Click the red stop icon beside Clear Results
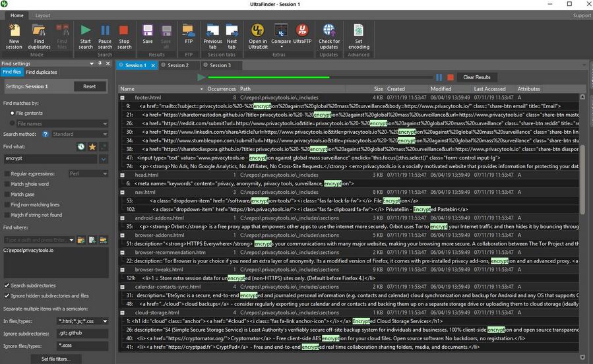The image size is (593, 364). 450,77
